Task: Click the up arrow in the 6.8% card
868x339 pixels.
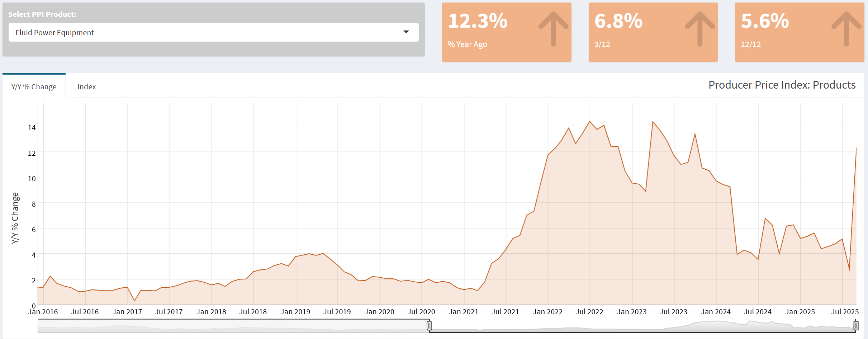Action: [x=699, y=29]
